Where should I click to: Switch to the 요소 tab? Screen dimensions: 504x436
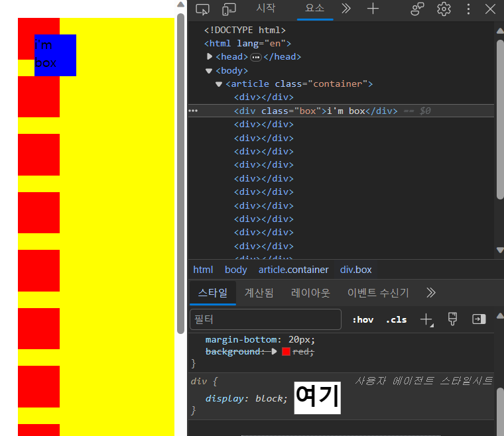(315, 9)
